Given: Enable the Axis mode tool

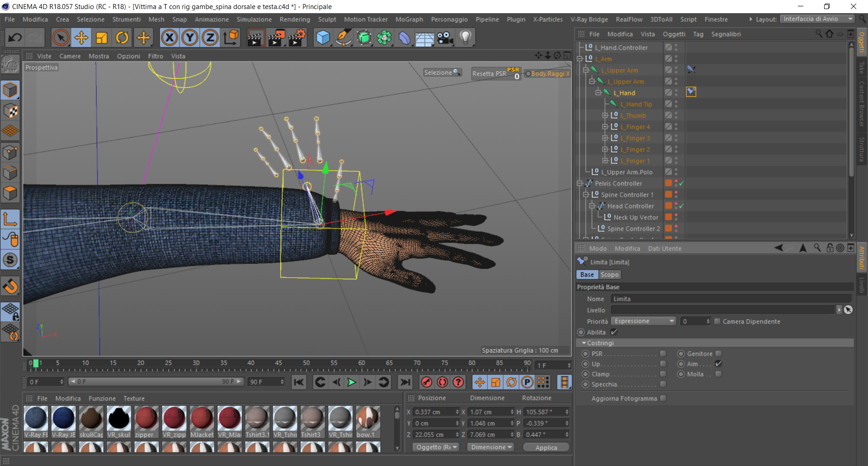Looking at the screenshot, I should click(10, 219).
